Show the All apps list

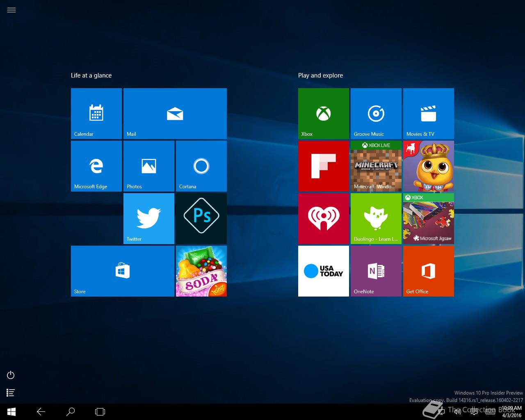tap(11, 393)
